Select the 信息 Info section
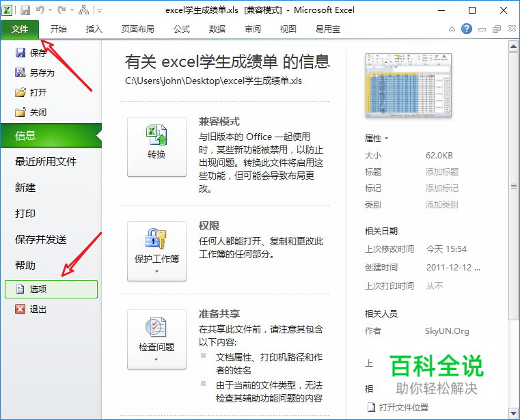This screenshot has width=520, height=420. 51,136
